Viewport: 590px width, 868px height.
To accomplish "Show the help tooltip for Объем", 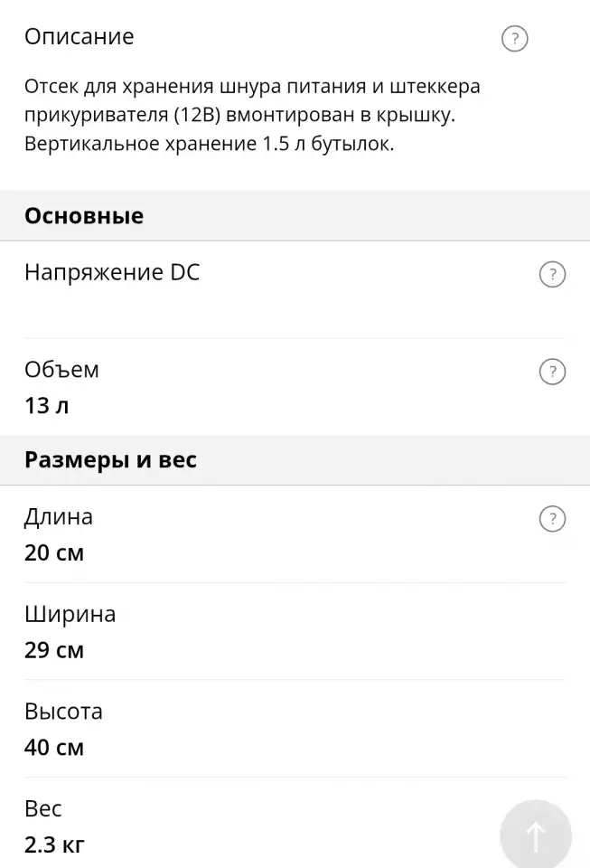I will pyautogui.click(x=552, y=372).
